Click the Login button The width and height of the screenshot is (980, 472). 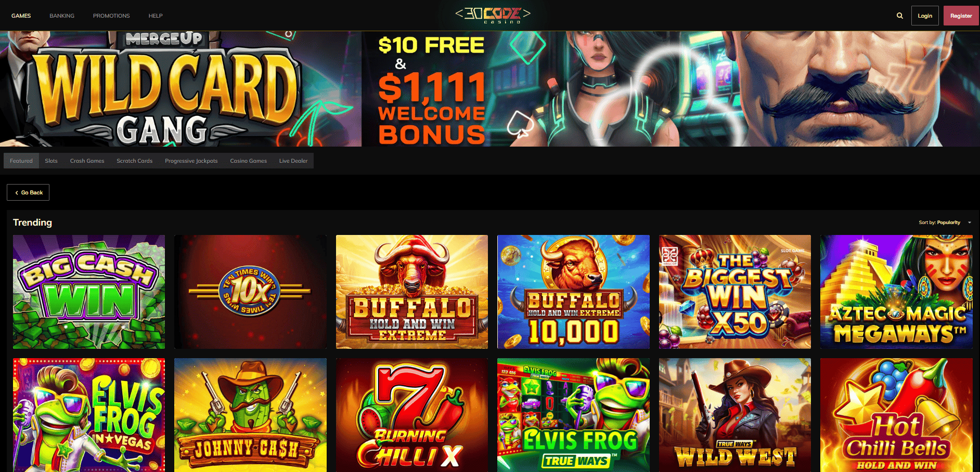coord(925,16)
